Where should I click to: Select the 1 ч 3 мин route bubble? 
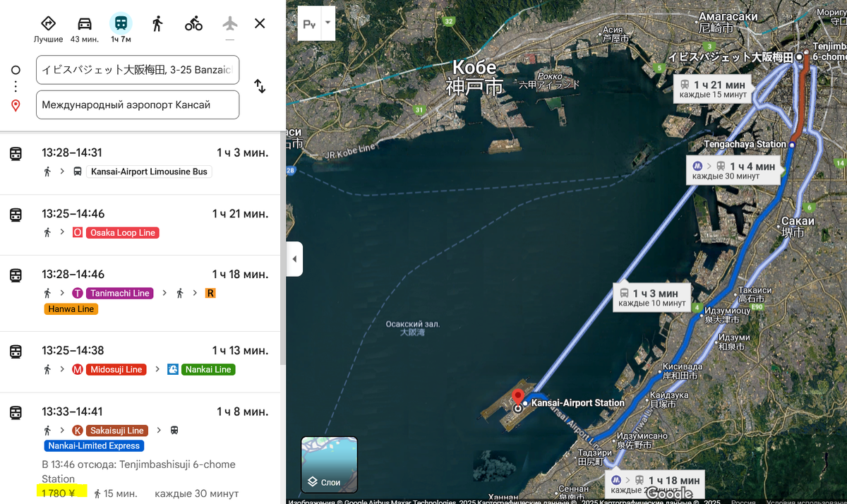pyautogui.click(x=651, y=298)
